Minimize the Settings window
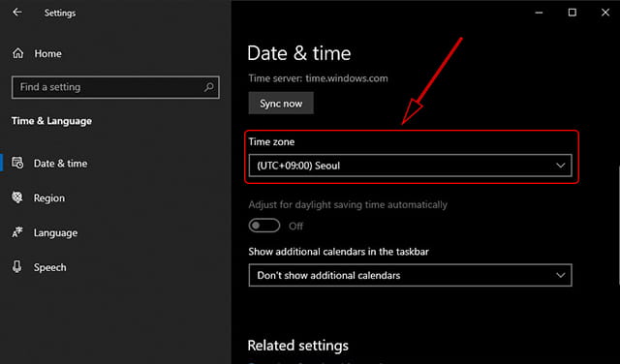Screen dimensions: 620x364 coord(539,13)
